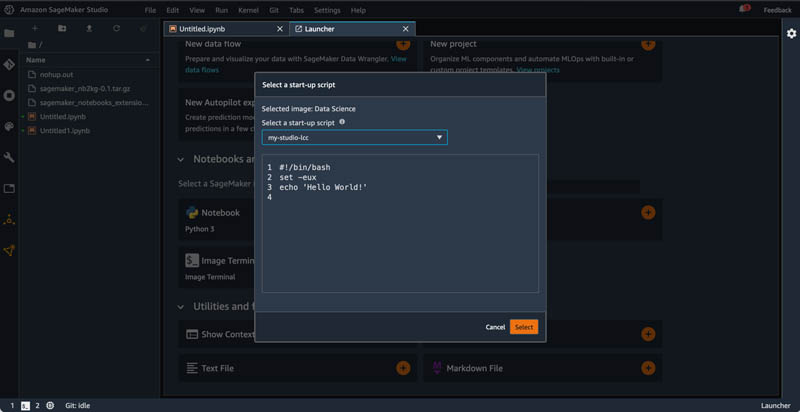Click plus button on Text File card
800x412 pixels.
403,368
